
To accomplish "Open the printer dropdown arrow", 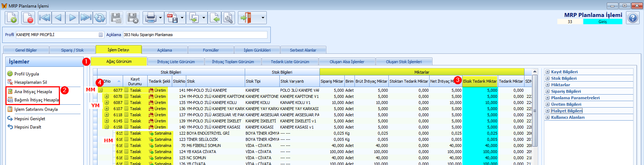I will coord(161,18).
